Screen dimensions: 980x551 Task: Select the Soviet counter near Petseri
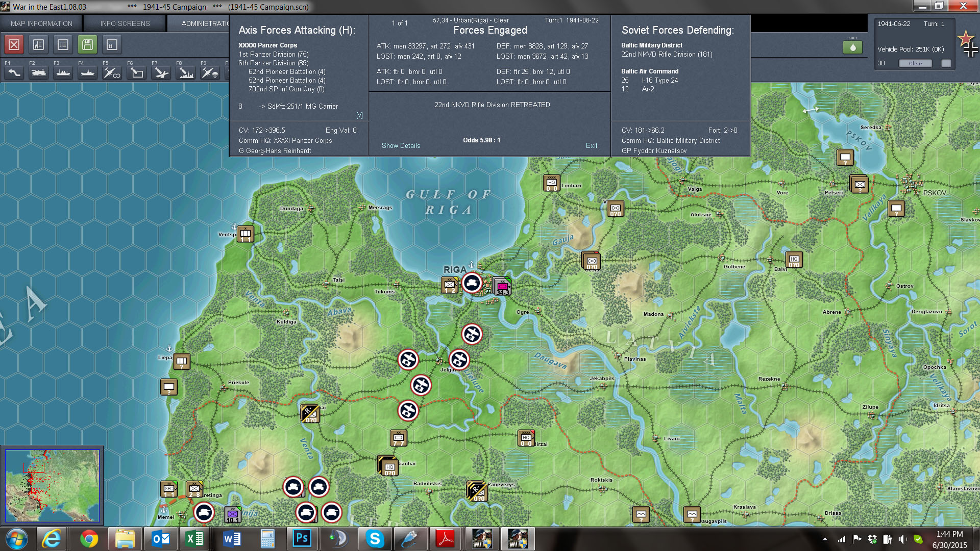pyautogui.click(x=860, y=184)
